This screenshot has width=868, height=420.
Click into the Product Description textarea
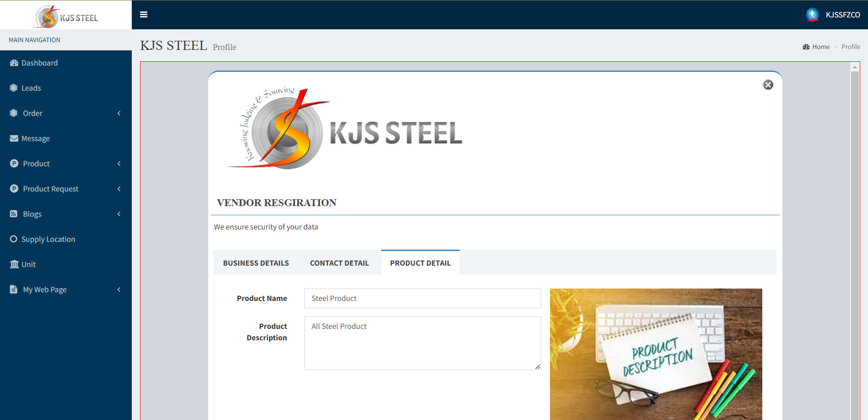(422, 343)
